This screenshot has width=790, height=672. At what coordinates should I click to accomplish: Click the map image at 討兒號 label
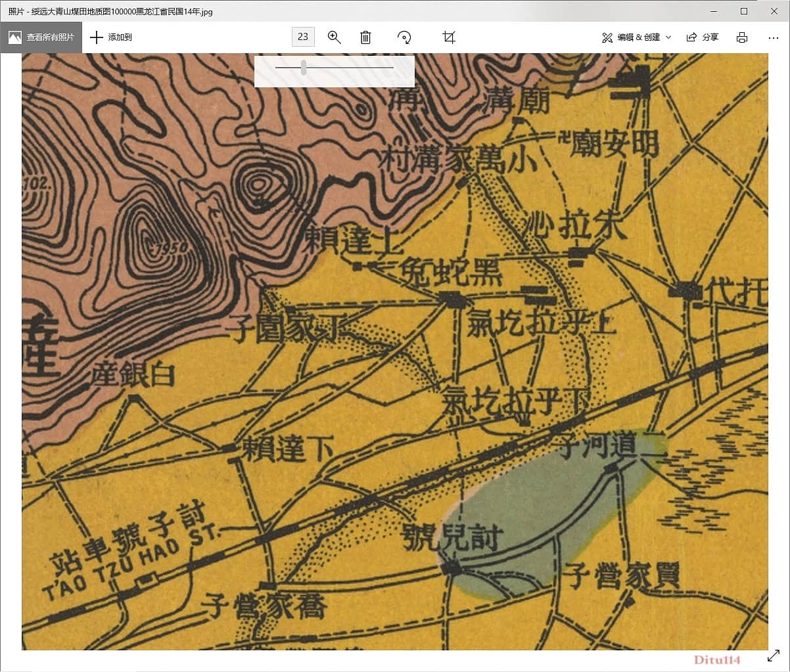453,538
